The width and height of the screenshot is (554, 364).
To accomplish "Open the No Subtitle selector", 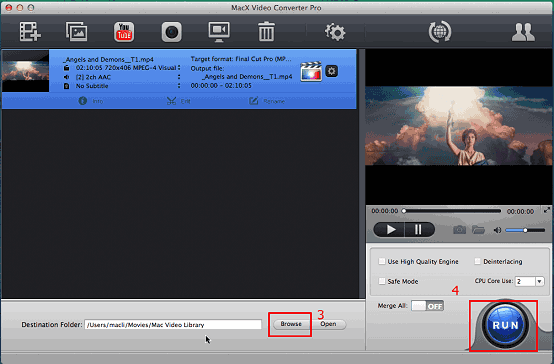I will coord(179,86).
